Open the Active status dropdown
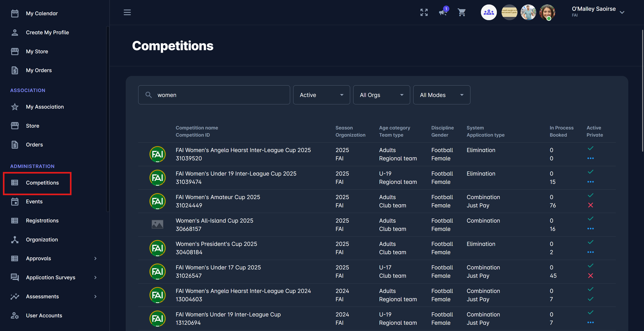Image resolution: width=644 pixels, height=331 pixels. pyautogui.click(x=321, y=95)
